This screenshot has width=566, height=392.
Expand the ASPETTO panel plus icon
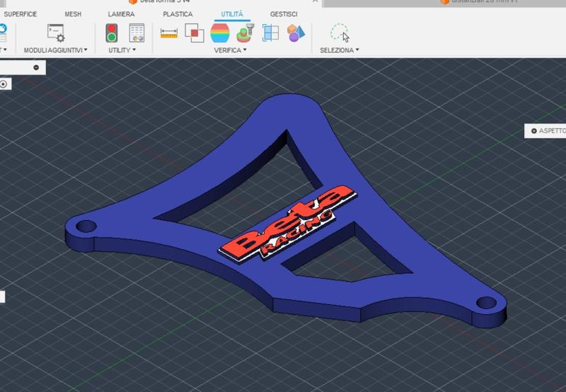coord(534,131)
